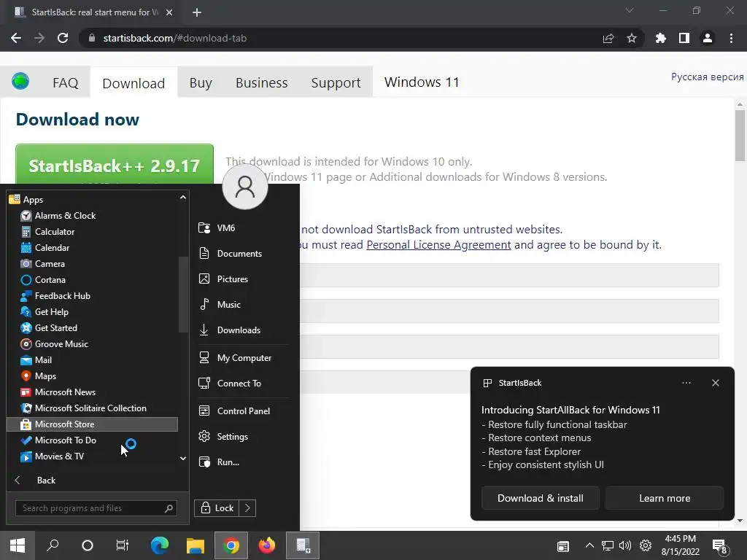Click the volume tray icon

coord(624,545)
